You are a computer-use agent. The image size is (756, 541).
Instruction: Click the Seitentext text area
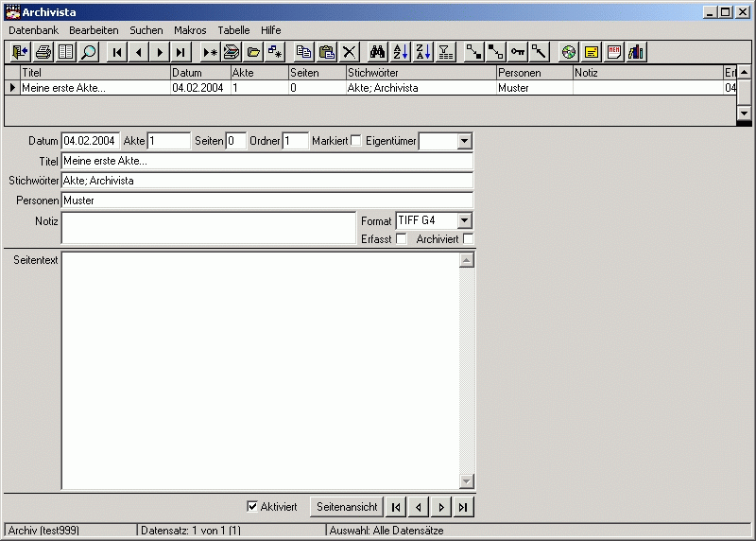point(261,371)
